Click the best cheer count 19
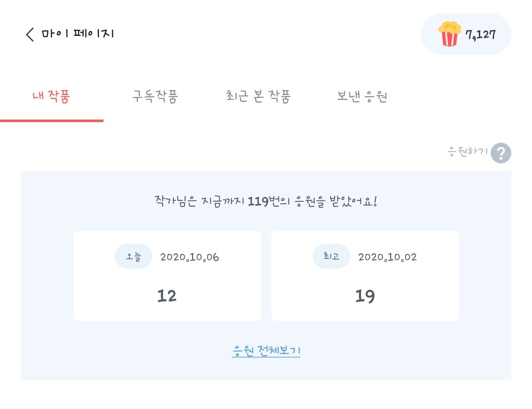532x409 pixels. (365, 296)
